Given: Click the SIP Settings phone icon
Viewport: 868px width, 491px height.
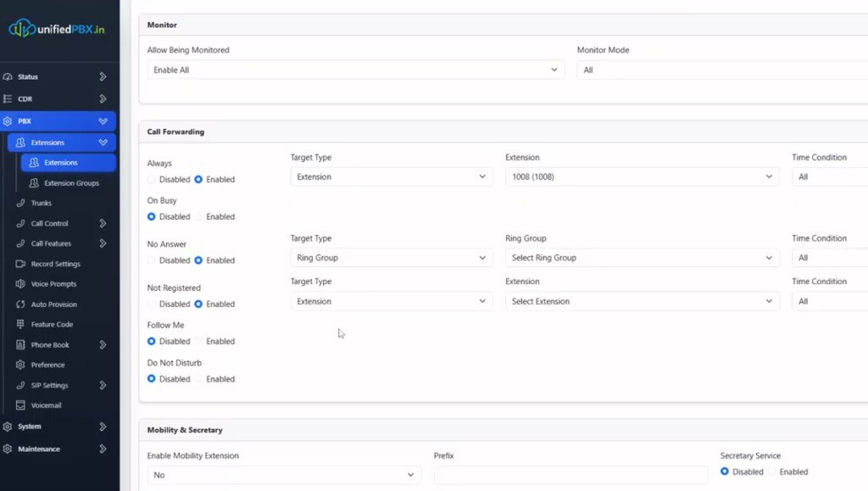Looking at the screenshot, I should [x=20, y=385].
